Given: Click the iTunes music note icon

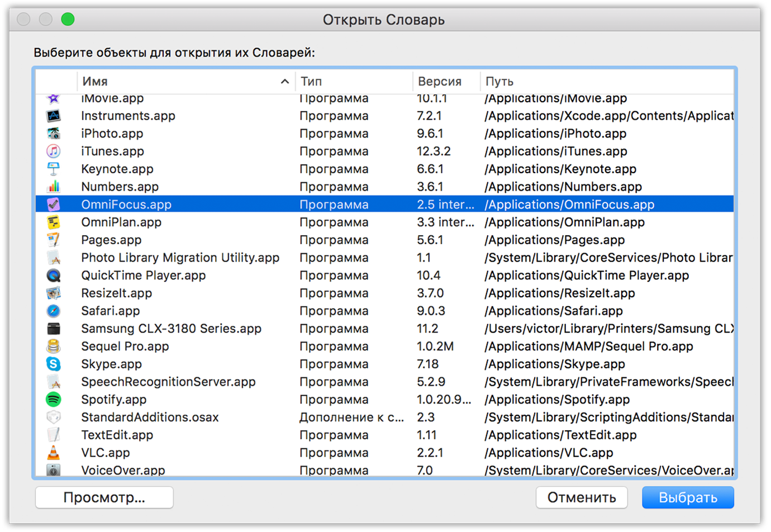Looking at the screenshot, I should point(54,151).
